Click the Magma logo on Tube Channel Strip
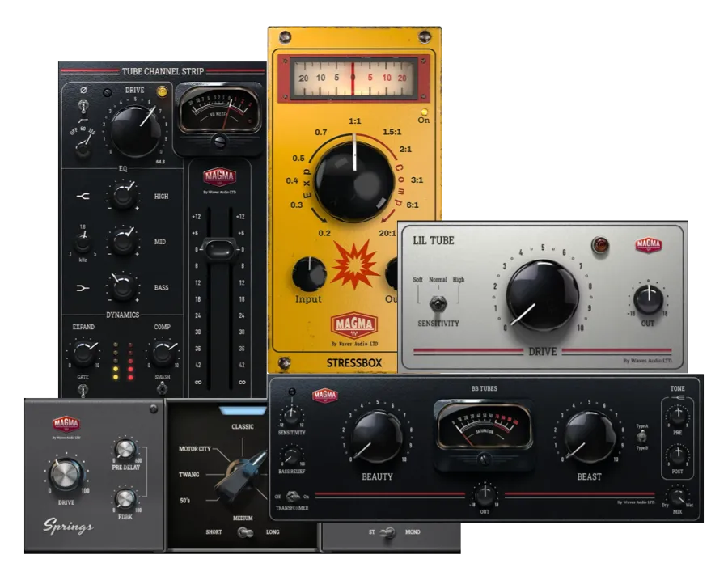This screenshot has height=580, width=728. tap(219, 176)
